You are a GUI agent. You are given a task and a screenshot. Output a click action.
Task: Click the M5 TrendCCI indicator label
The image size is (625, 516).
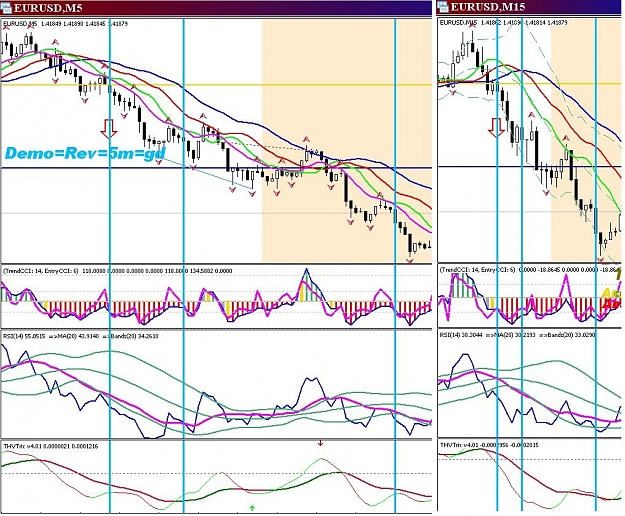click(118, 271)
